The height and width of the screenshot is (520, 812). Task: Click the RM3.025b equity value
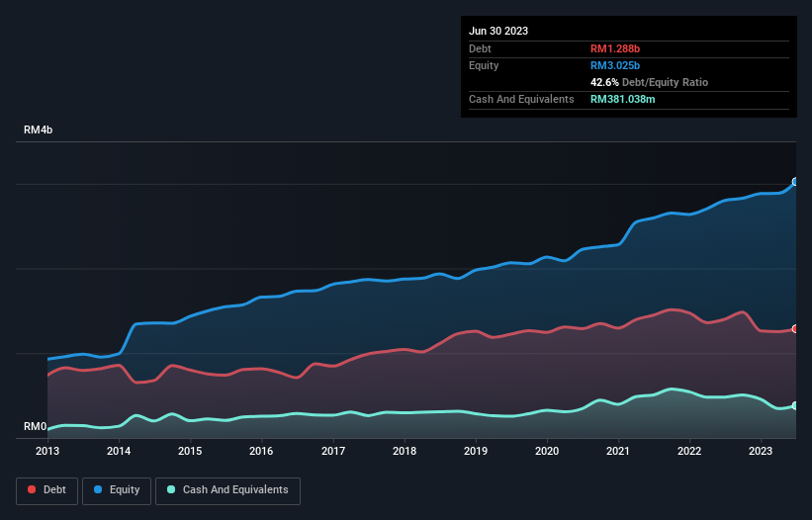[615, 65]
